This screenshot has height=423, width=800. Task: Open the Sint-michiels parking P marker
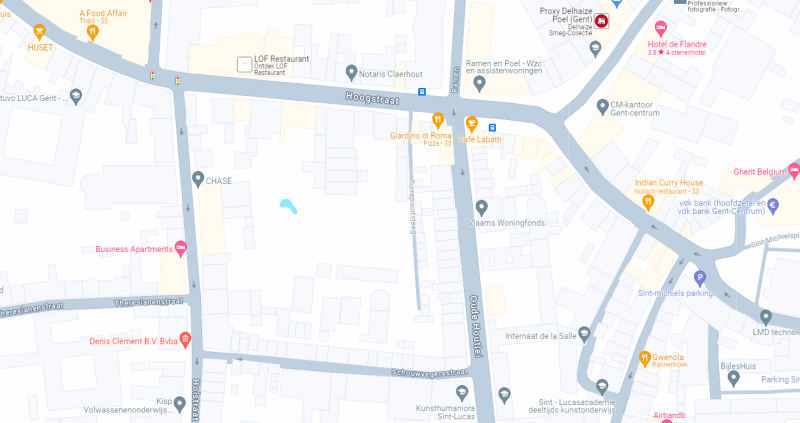pos(700,279)
